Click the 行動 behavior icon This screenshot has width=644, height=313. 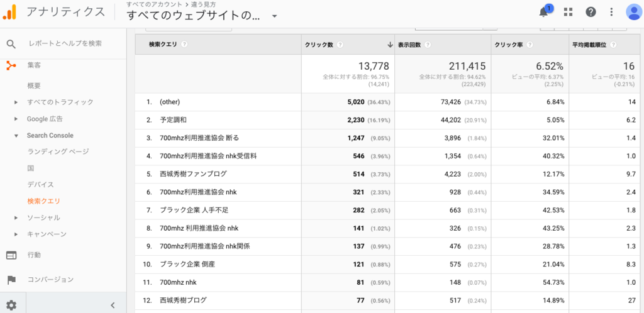[11, 255]
